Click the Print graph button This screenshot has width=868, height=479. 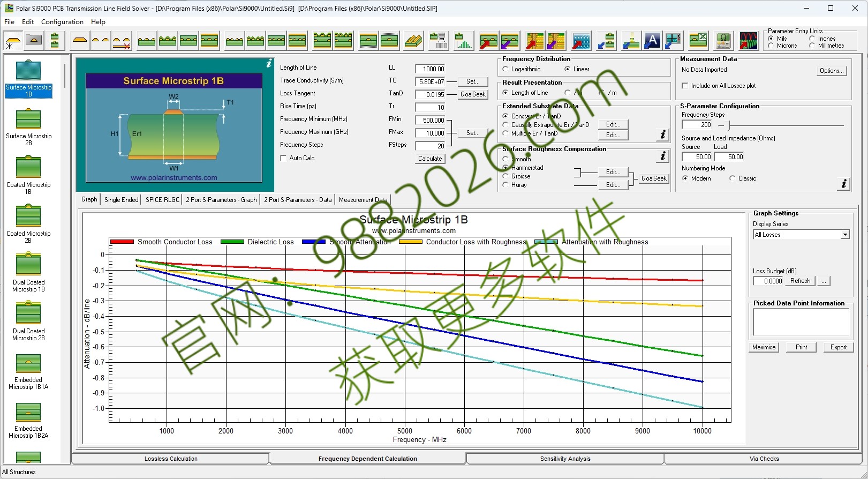click(801, 347)
